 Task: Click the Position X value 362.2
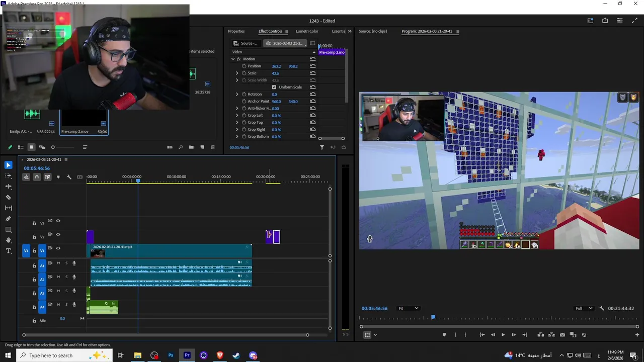[x=276, y=66]
